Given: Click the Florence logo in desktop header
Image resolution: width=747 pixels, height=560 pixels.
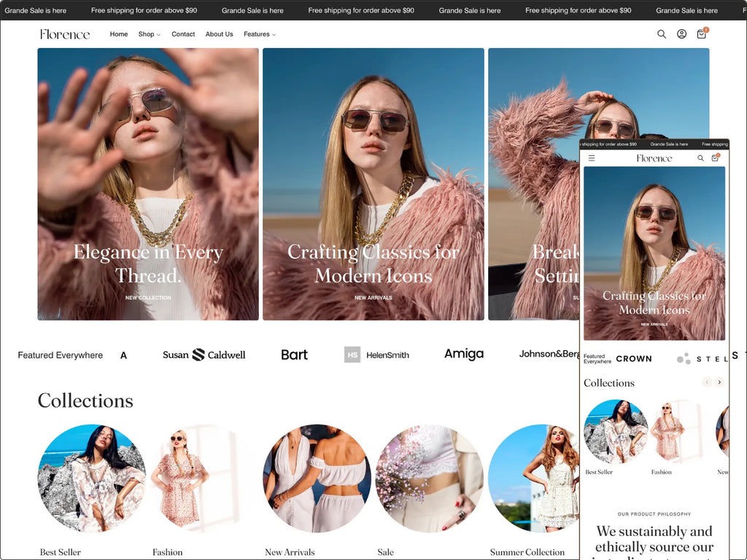Looking at the screenshot, I should (65, 34).
